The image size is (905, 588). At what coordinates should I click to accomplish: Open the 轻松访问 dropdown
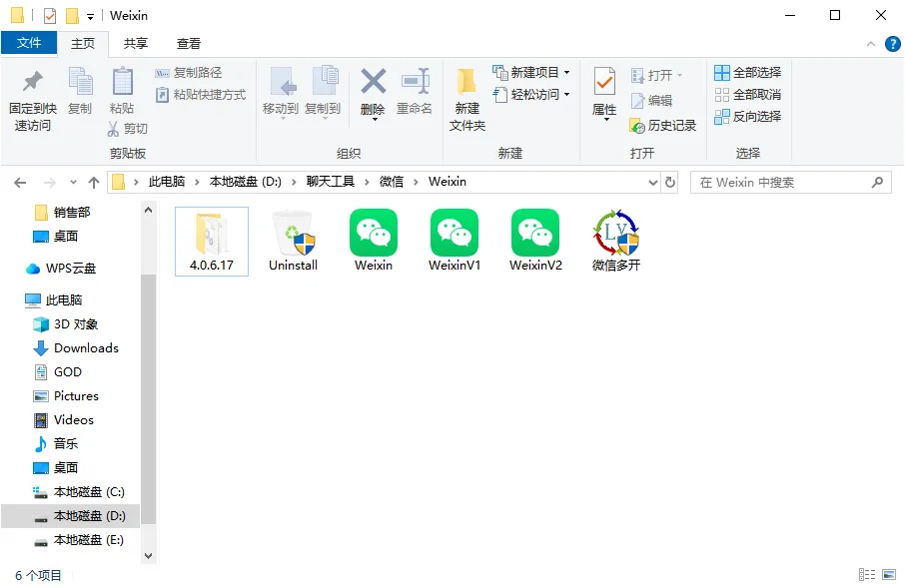click(531, 95)
